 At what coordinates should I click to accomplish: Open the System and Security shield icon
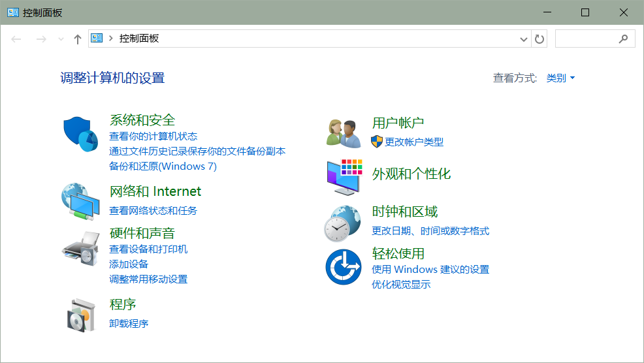tap(80, 134)
